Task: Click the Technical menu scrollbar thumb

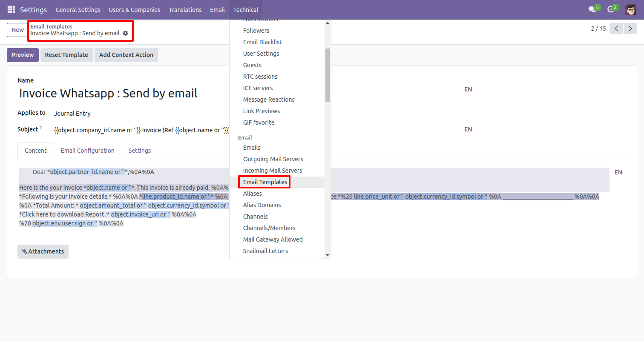Action: point(328,75)
